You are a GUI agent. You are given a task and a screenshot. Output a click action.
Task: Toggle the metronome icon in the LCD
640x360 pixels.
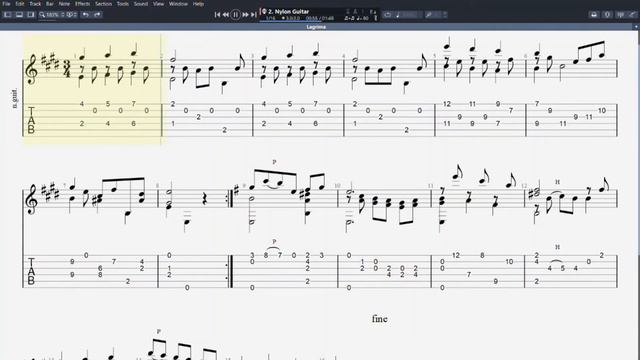tap(355, 11)
